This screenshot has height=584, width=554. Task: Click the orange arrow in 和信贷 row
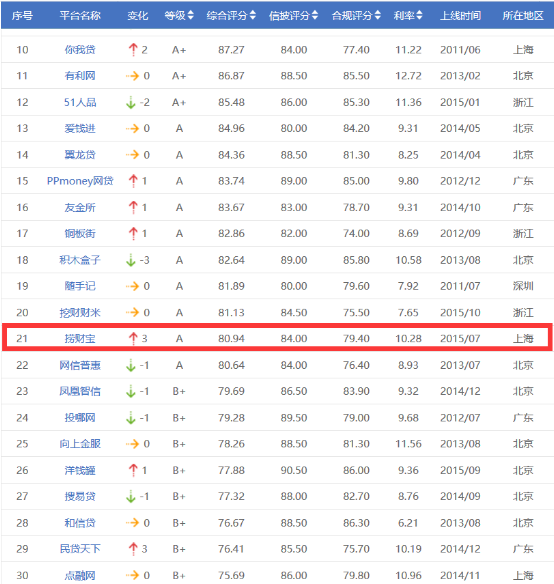(132, 523)
